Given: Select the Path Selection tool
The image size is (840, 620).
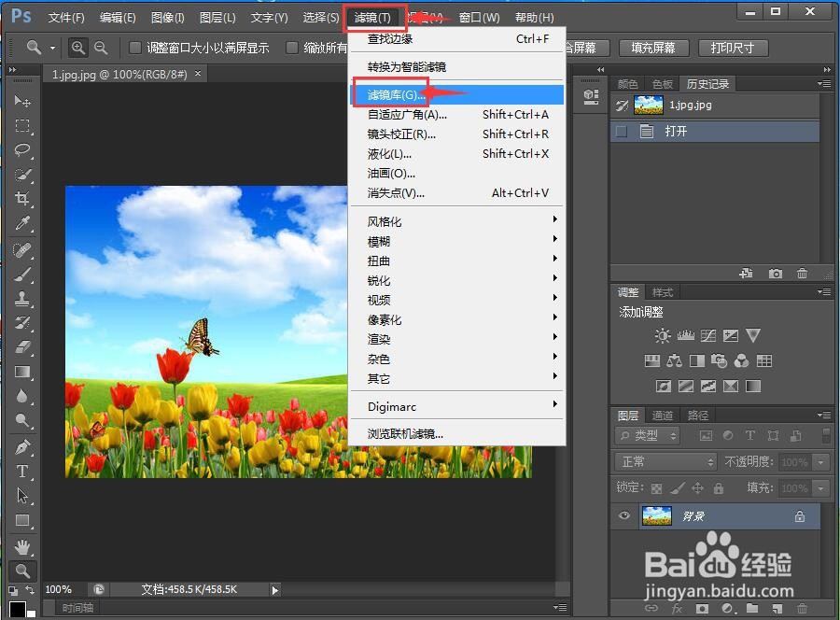Looking at the screenshot, I should pos(22,496).
